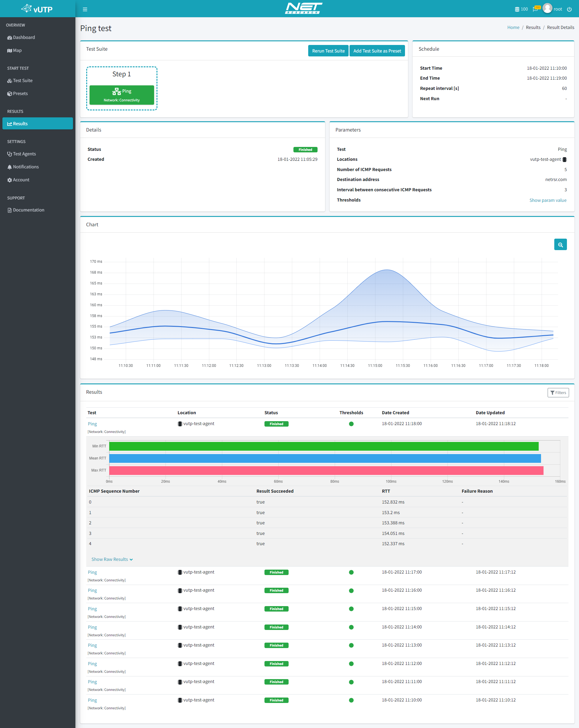This screenshot has height=728, width=579.
Task: Click vutp-test-agent in 11:12:00 row
Action: pyautogui.click(x=198, y=663)
